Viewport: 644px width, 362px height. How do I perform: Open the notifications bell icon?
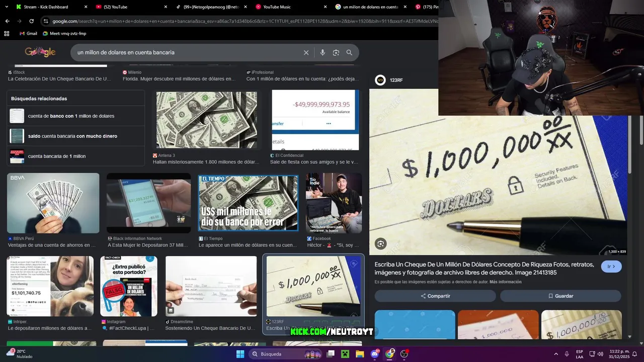tap(635, 354)
